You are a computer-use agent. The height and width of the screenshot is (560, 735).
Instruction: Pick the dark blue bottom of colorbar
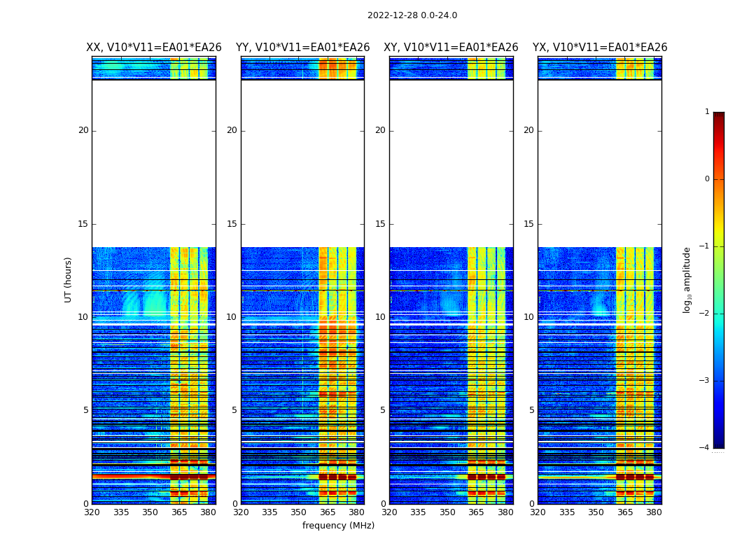[718, 443]
